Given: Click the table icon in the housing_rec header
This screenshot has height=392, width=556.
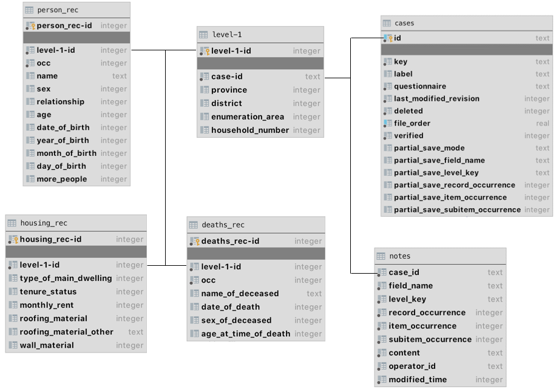Looking at the screenshot, I should point(12,223).
